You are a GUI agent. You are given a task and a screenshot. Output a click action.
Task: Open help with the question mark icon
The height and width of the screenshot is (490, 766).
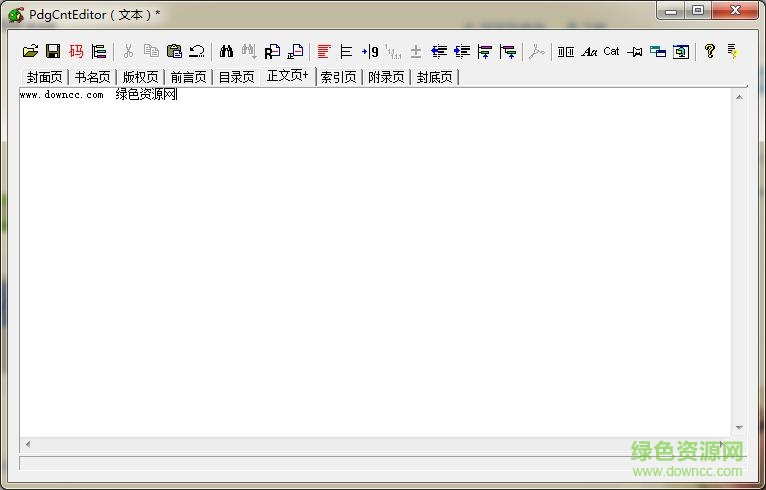[x=710, y=51]
